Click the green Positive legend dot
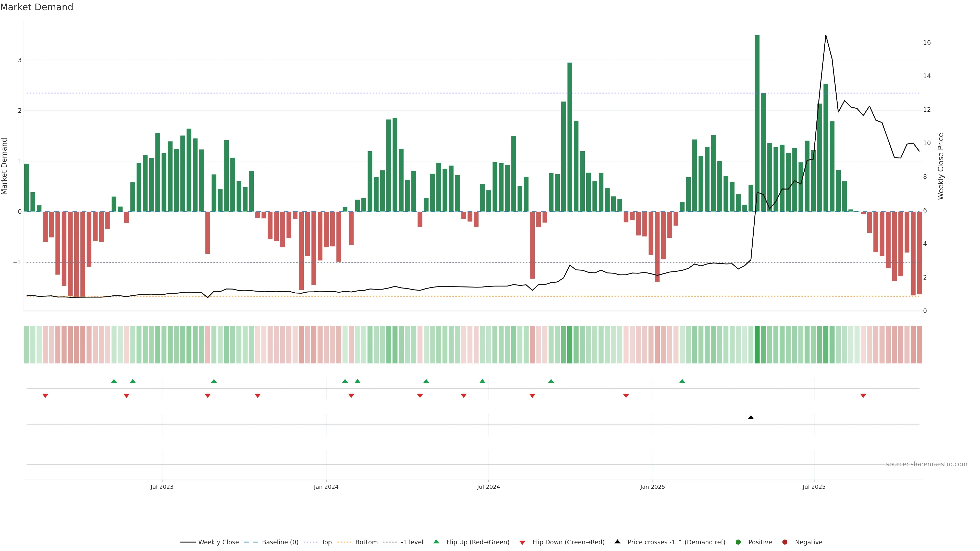This screenshot has height=551, width=980. tap(738, 542)
